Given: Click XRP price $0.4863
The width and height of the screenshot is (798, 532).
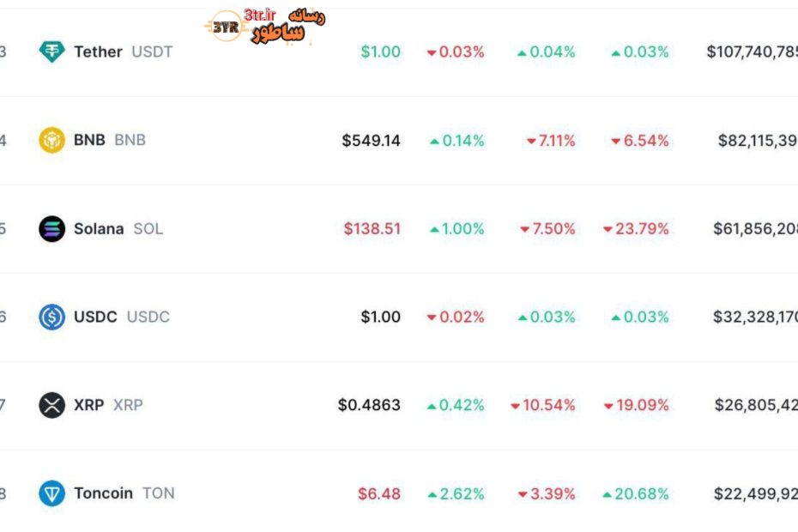Looking at the screenshot, I should [x=369, y=405].
